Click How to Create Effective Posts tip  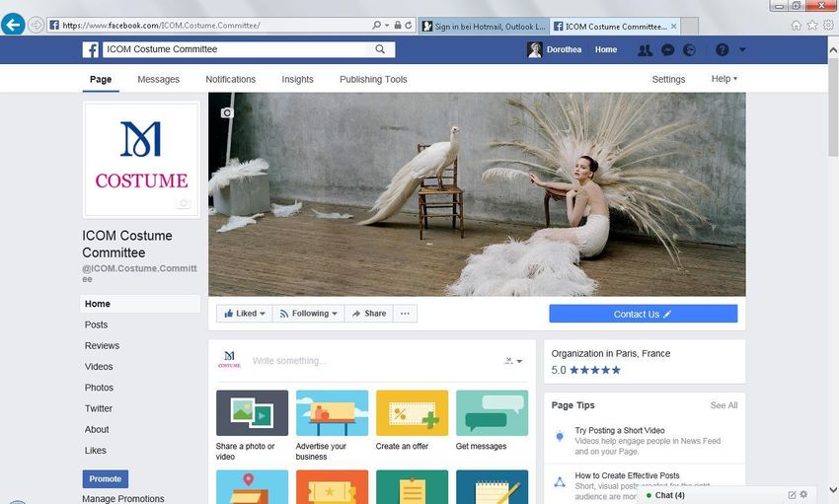627,475
